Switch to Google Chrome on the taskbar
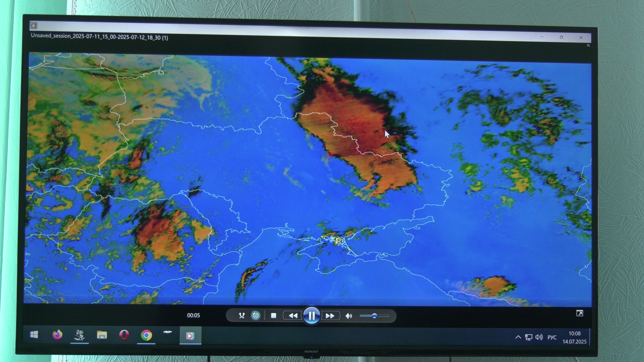Viewport: 644px width, 362px height. point(146,335)
